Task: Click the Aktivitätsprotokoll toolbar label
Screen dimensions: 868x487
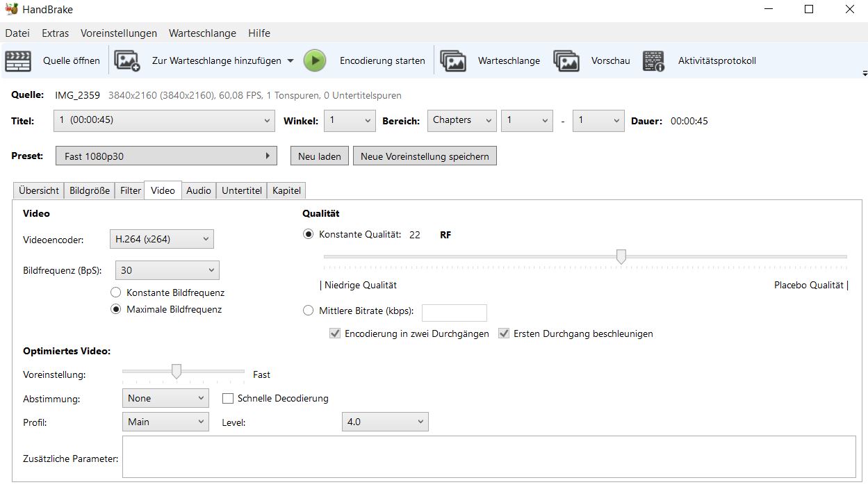Action: click(x=717, y=61)
